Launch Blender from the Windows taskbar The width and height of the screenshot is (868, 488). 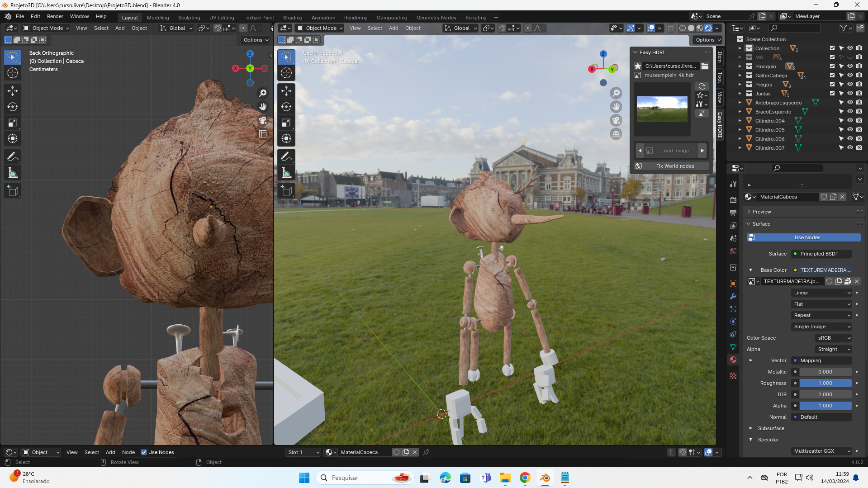coord(545,478)
